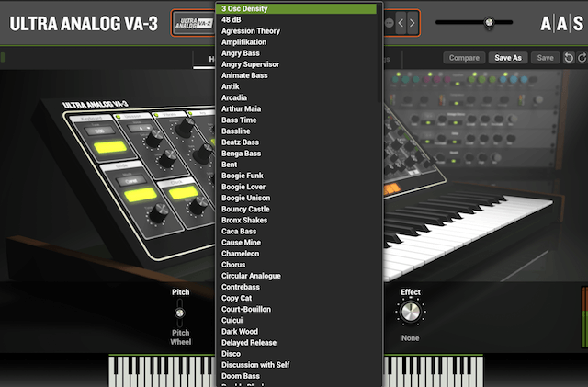Screen dimensions: 588x387
Task: Select Agression Theory from preset list
Action: coord(296,31)
